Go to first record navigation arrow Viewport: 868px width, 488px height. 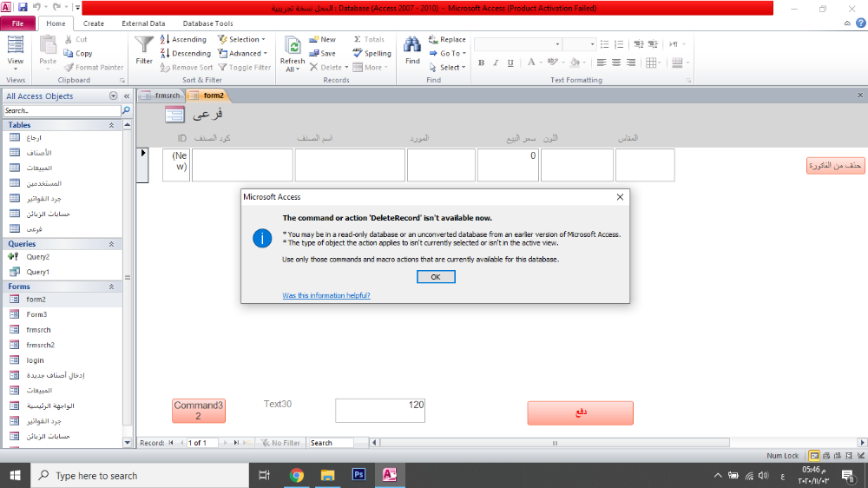click(171, 443)
